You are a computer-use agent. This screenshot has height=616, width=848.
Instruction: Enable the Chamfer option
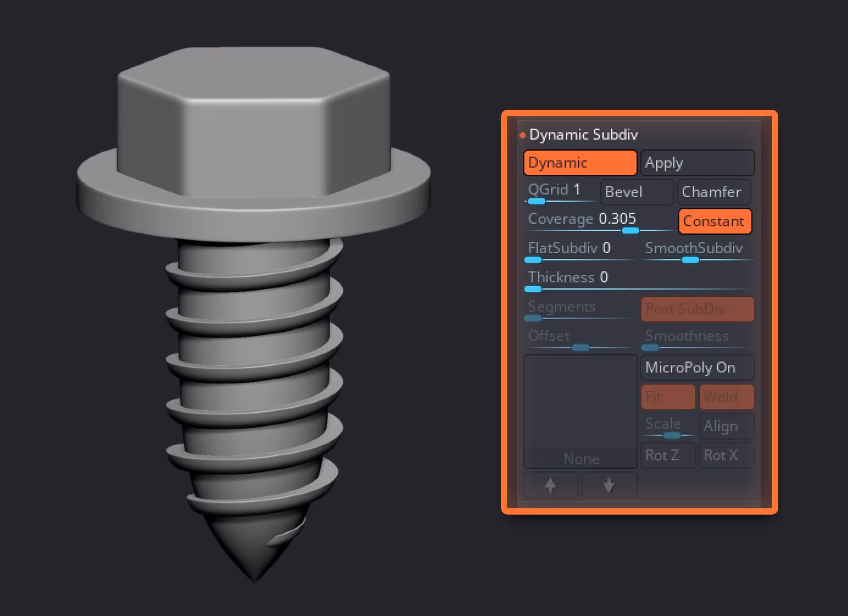click(714, 192)
